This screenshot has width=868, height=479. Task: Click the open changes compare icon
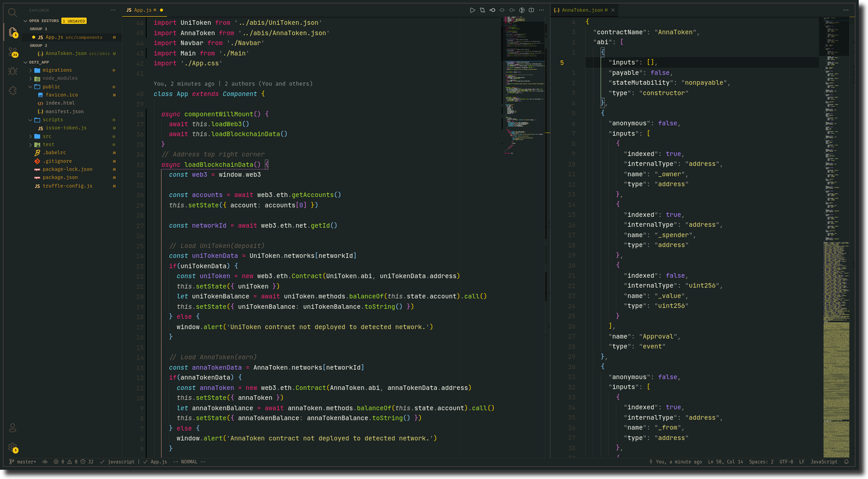(482, 10)
